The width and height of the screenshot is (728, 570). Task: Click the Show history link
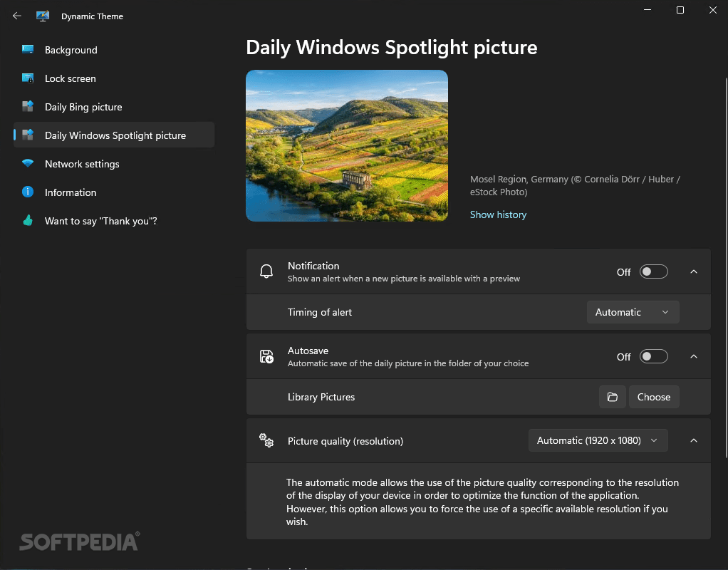(498, 214)
